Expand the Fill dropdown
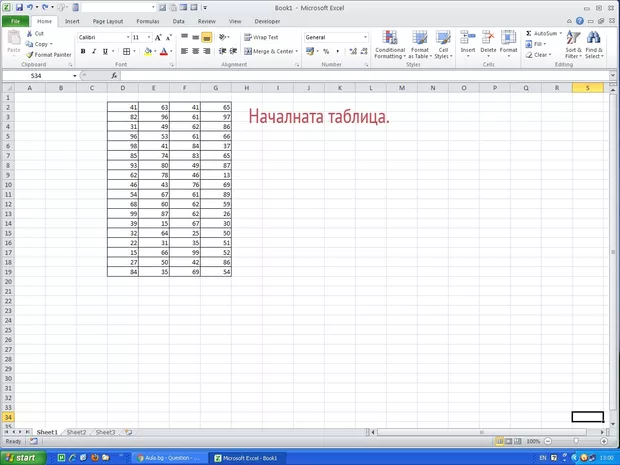The width and height of the screenshot is (620, 465). (x=544, y=44)
